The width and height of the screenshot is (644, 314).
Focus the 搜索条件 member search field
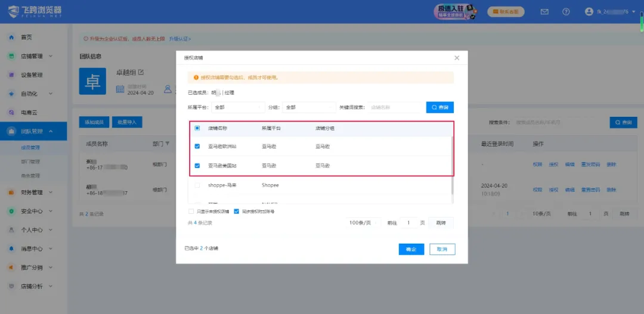[559, 122]
